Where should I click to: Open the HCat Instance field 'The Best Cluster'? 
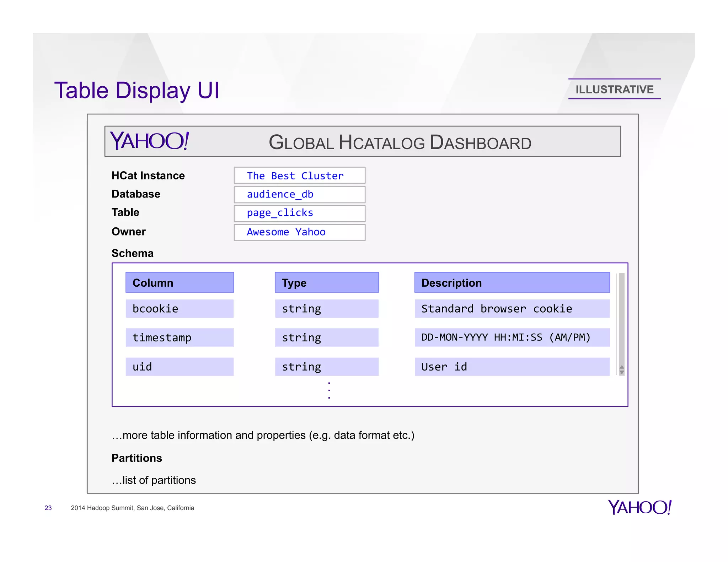coord(299,175)
